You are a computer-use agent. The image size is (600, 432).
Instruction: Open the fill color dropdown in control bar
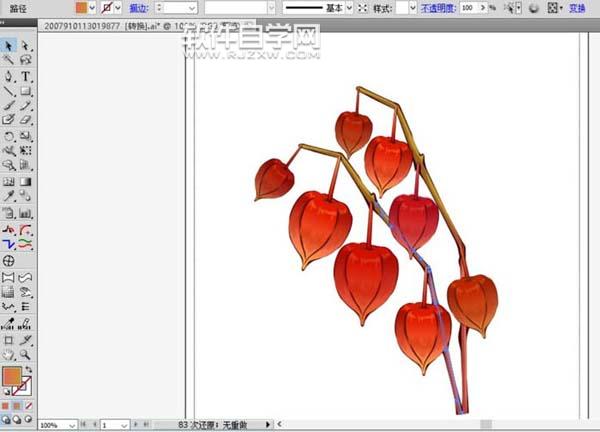[93, 8]
